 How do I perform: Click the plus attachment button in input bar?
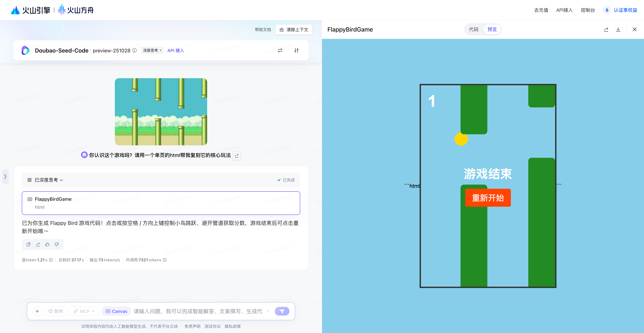(37, 311)
